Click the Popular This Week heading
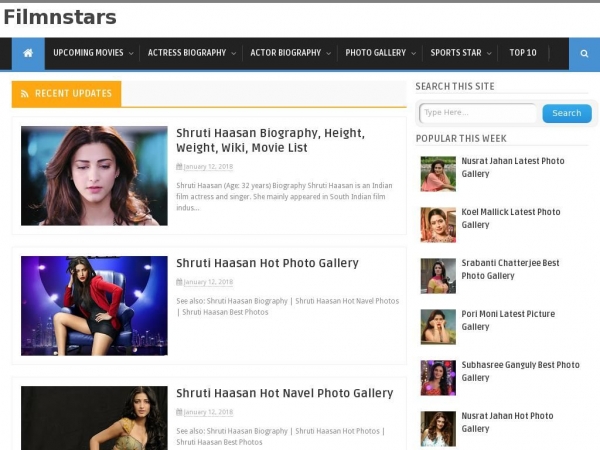Image resolution: width=600 pixels, height=450 pixels. point(461,139)
